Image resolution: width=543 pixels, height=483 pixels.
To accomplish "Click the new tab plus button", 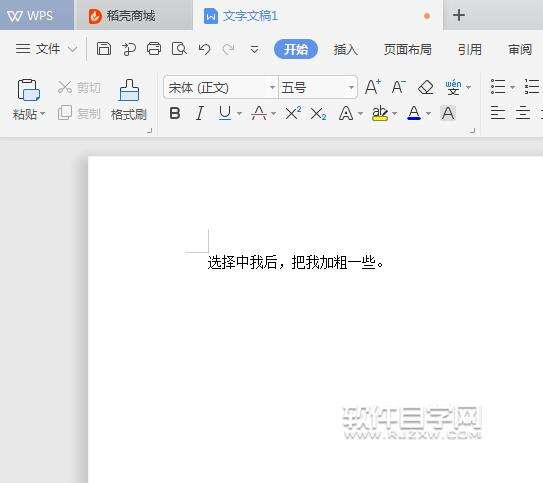I will pyautogui.click(x=459, y=15).
